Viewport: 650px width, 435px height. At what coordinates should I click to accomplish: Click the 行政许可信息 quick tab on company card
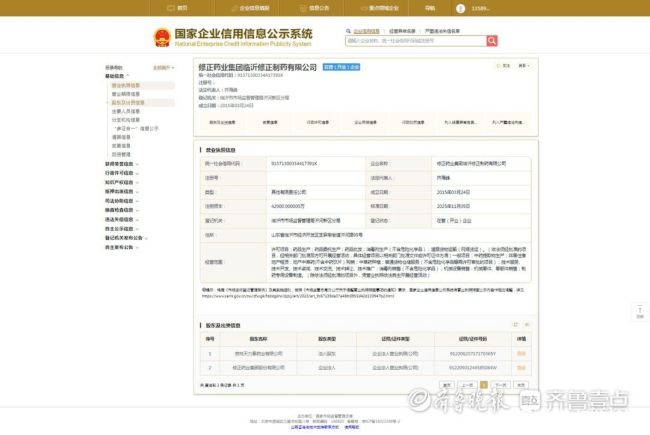(318, 122)
